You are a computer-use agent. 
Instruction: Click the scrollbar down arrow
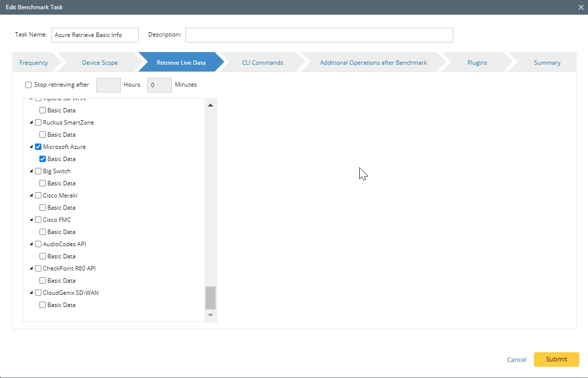coord(210,315)
